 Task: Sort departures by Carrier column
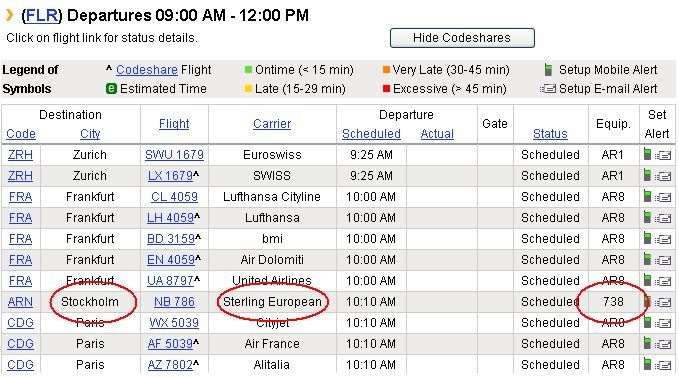272,124
